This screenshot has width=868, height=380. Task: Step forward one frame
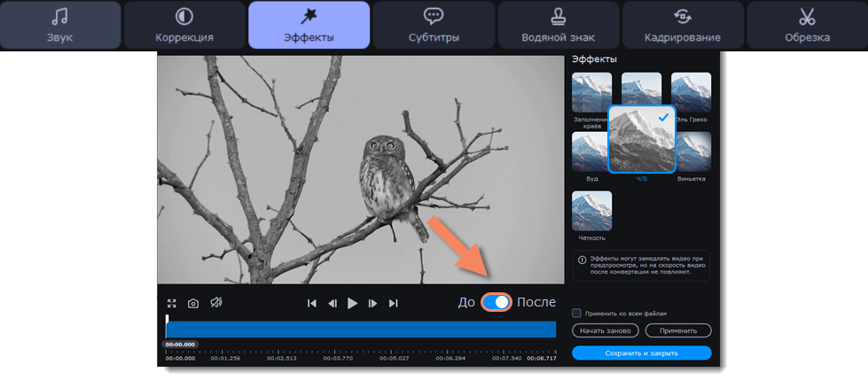point(373,303)
